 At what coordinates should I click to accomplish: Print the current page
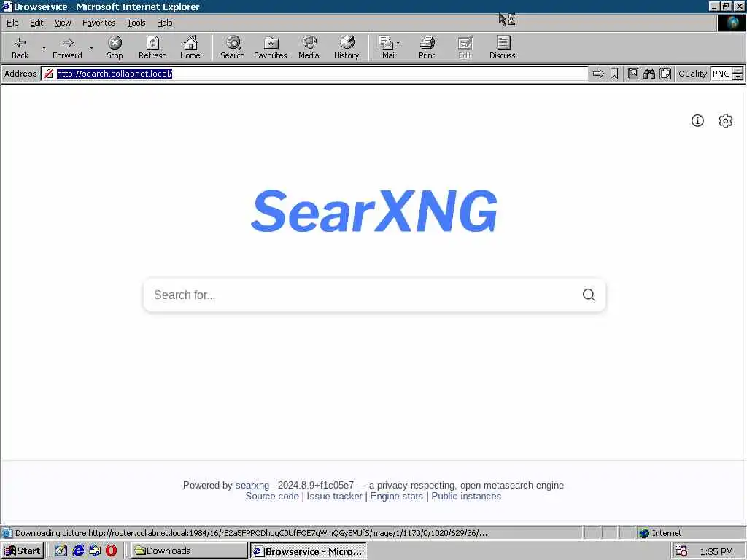(427, 47)
